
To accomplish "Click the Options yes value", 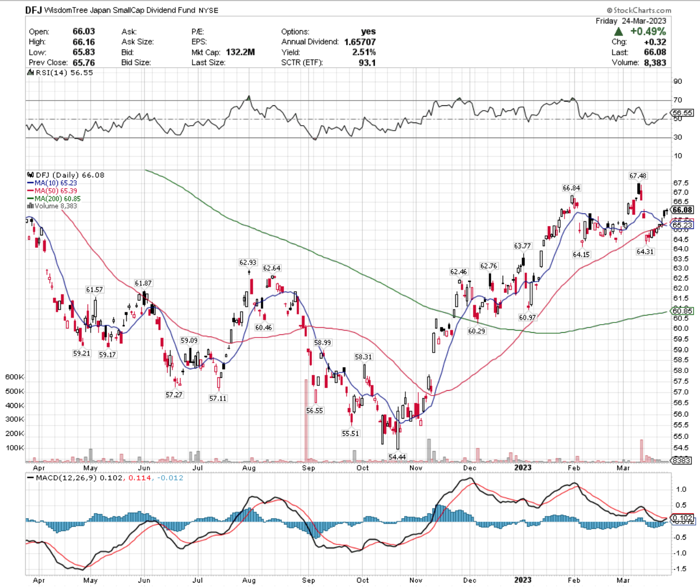I will (x=369, y=32).
